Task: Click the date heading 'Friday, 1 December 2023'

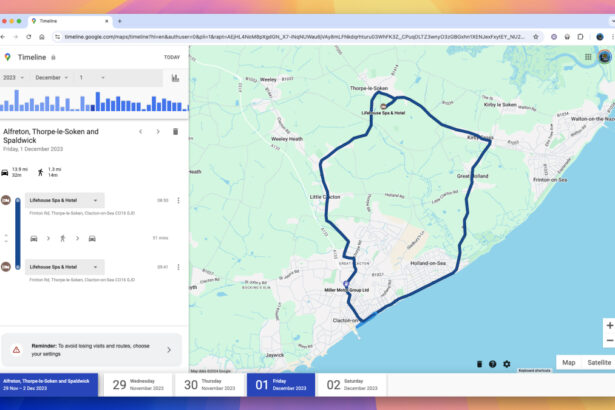Action: click(33, 149)
